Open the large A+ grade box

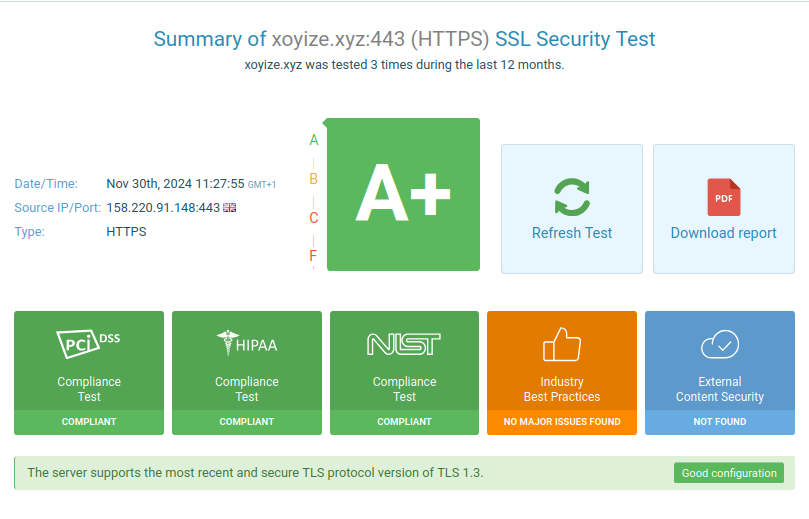(x=404, y=195)
